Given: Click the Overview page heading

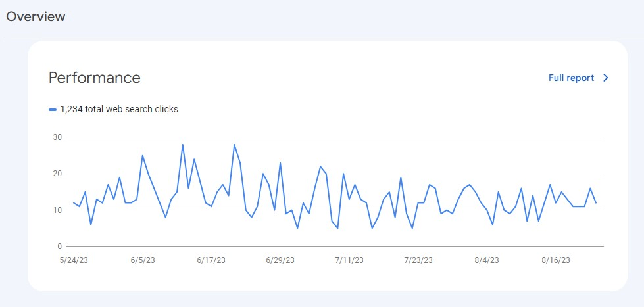Looking at the screenshot, I should pyautogui.click(x=36, y=17).
